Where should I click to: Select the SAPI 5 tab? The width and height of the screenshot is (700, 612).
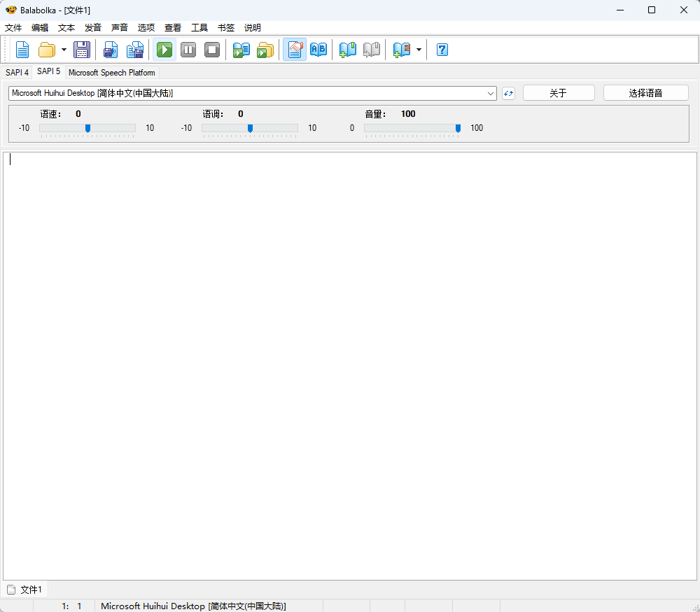click(x=49, y=71)
